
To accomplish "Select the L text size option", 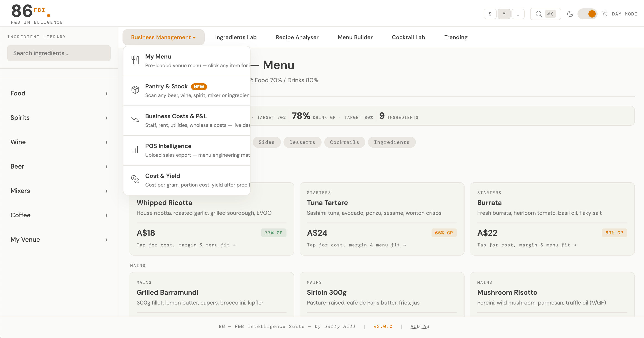I will [x=518, y=14].
